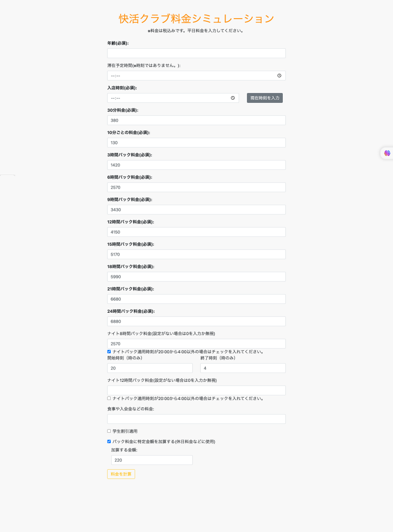The image size is (393, 532).
Task: Click the 3時間パック料金 field with 1420
Action: pyautogui.click(x=197, y=165)
